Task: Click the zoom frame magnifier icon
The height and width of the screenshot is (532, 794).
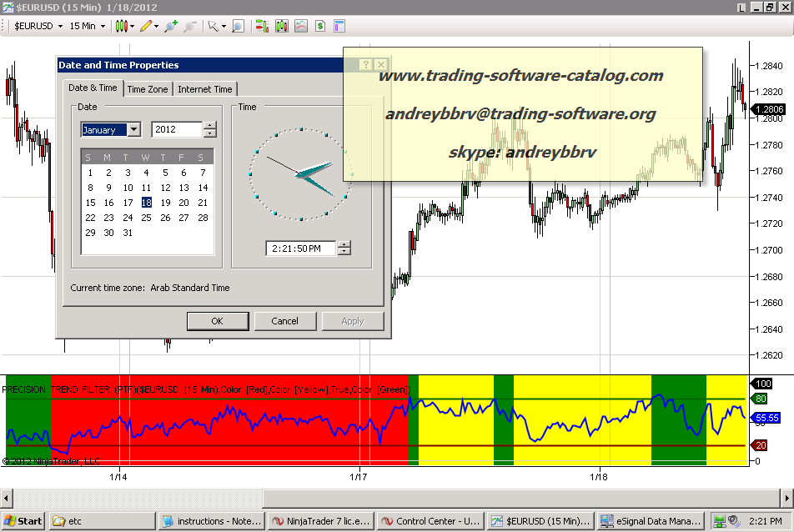Action: pos(238,26)
